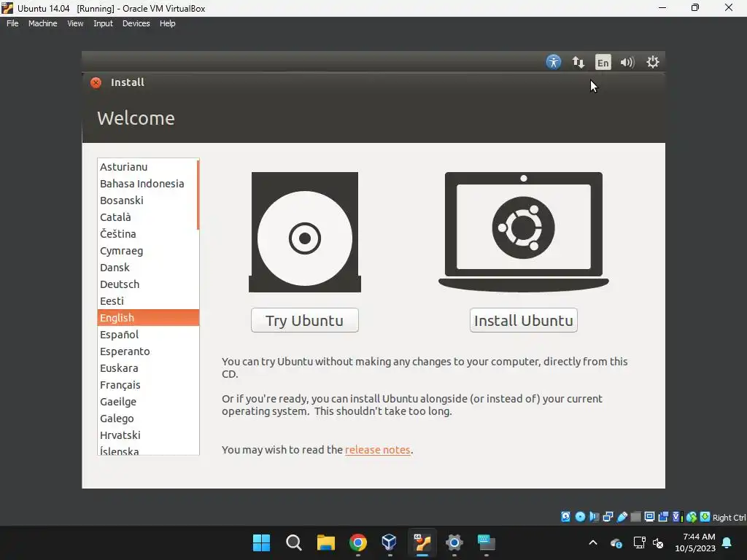Click the laptop image above Install Ubuntu
Viewport: 747px width, 560px height.
[524, 232]
